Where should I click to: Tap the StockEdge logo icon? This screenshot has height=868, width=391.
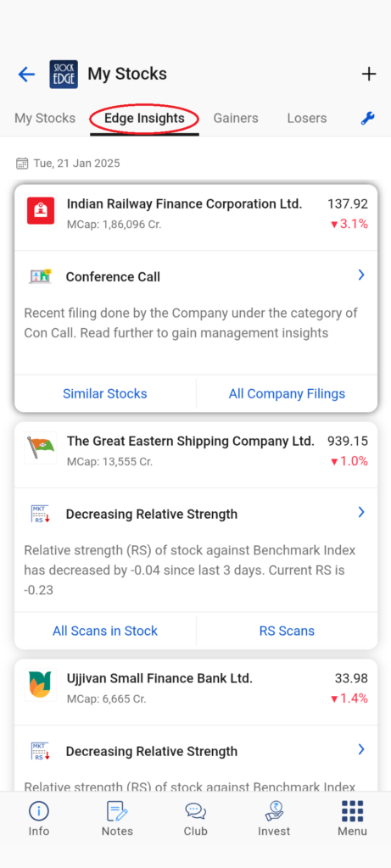[64, 75]
